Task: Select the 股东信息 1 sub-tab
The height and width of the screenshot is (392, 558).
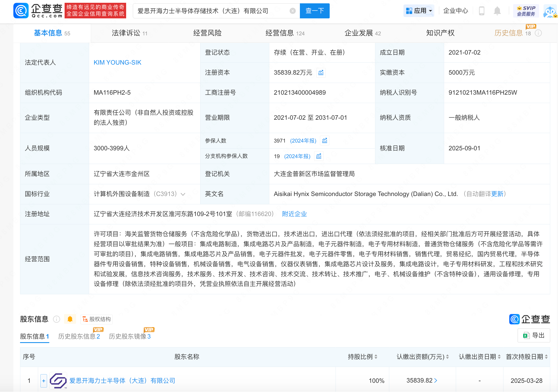Action: pyautogui.click(x=35, y=336)
